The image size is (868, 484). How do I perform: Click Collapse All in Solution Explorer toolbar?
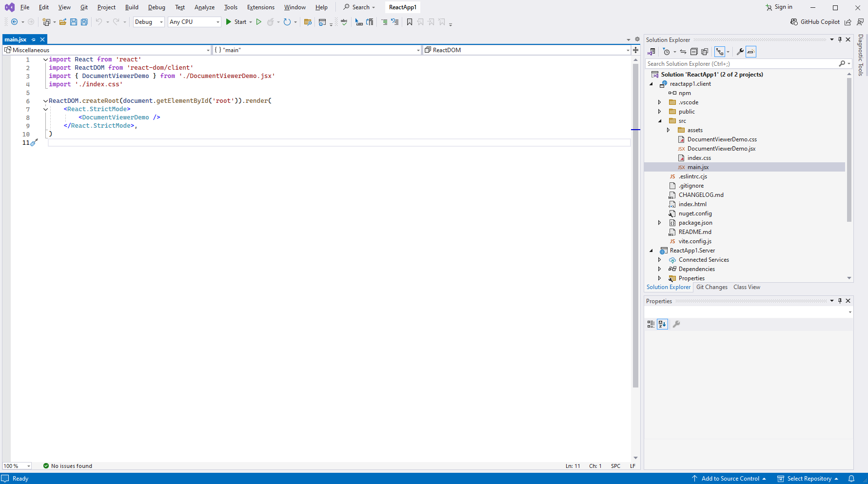click(x=694, y=52)
